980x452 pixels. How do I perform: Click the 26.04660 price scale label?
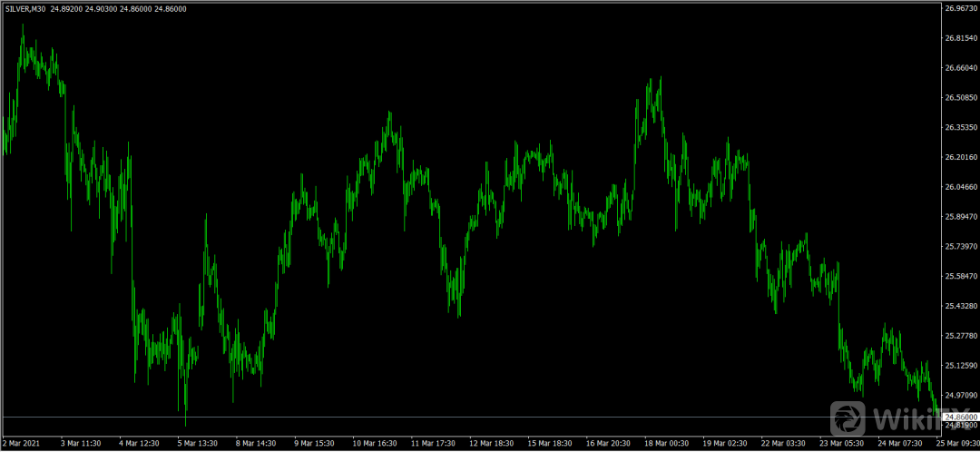tap(960, 187)
